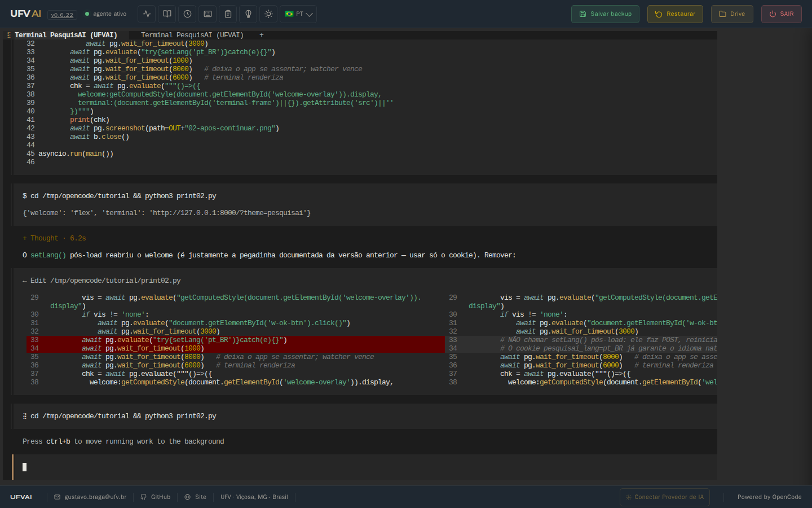Click the Restaurar button
812x508 pixels.
(675, 14)
